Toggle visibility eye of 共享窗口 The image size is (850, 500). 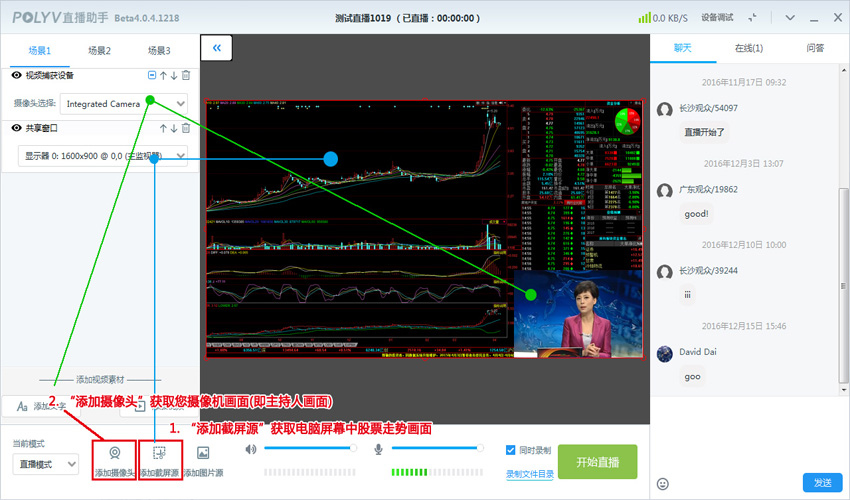point(17,129)
